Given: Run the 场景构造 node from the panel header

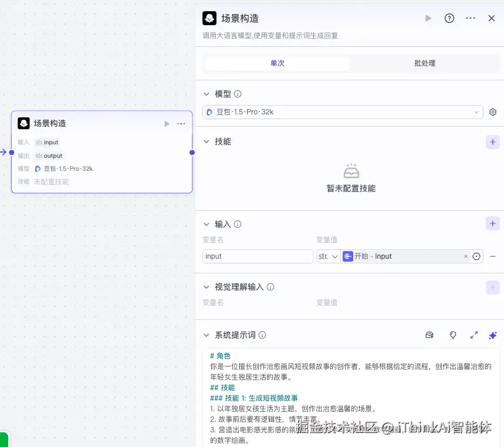Looking at the screenshot, I should (x=428, y=18).
